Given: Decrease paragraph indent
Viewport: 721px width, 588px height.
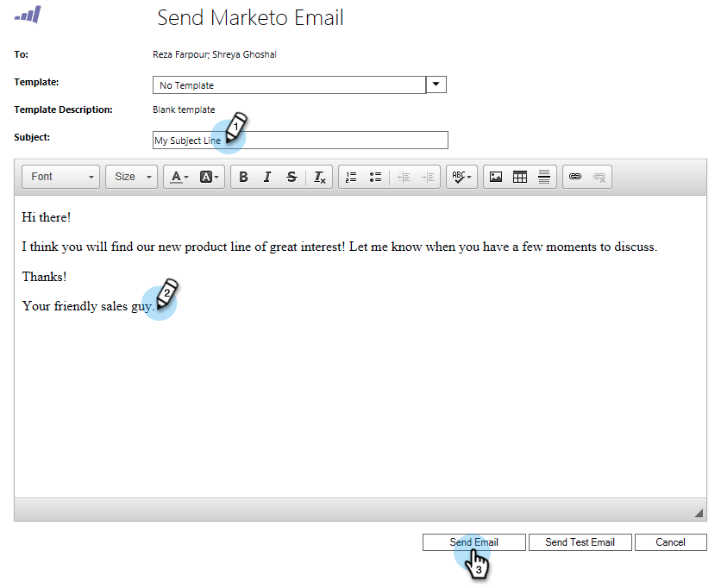Looking at the screenshot, I should coord(404,177).
